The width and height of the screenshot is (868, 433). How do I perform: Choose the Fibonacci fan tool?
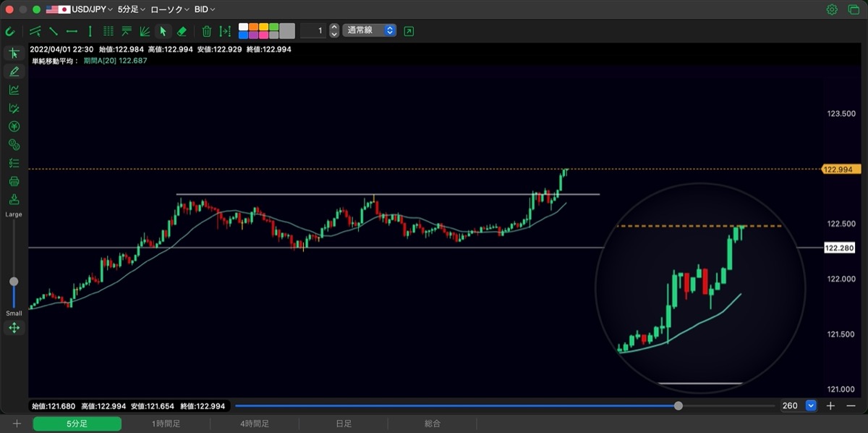point(145,31)
